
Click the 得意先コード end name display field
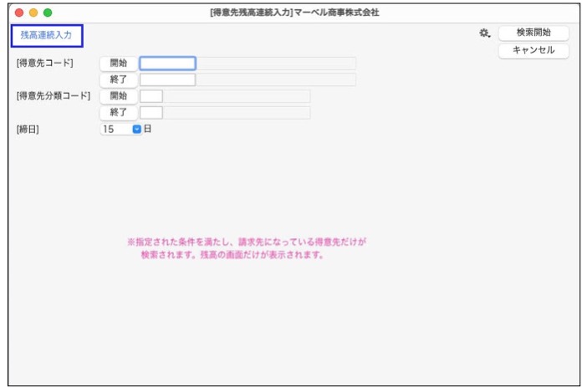(276, 80)
